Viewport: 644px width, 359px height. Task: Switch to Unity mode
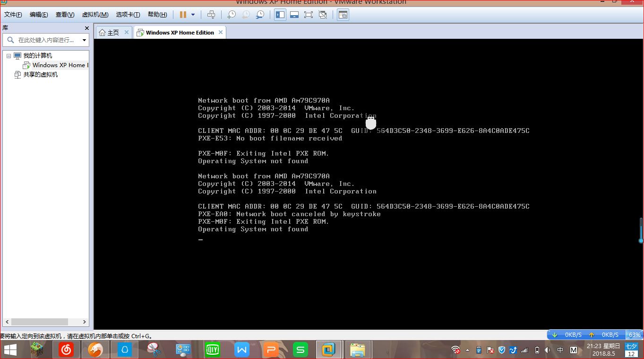coord(323,15)
